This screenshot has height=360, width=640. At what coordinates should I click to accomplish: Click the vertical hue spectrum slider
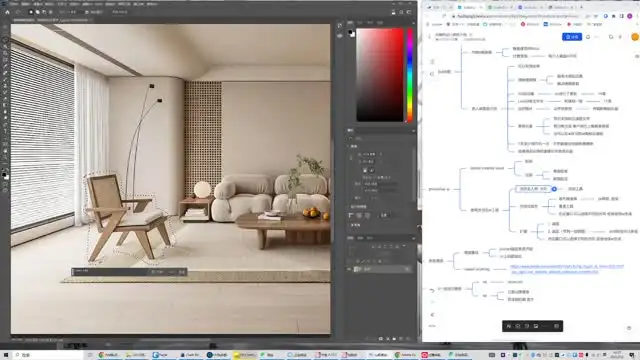click(409, 75)
